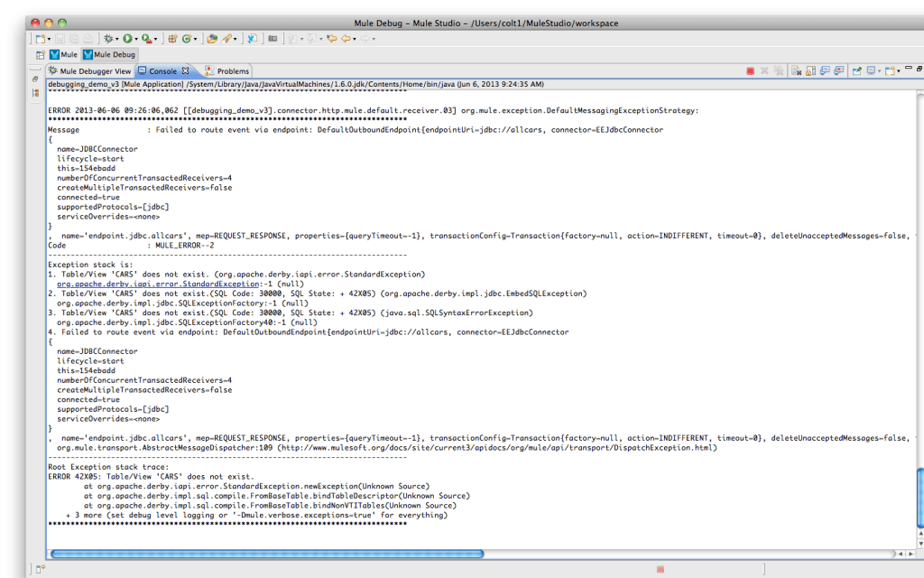Open the New wizard dropdown arrow
This screenshot has height=578, width=924.
click(48, 39)
